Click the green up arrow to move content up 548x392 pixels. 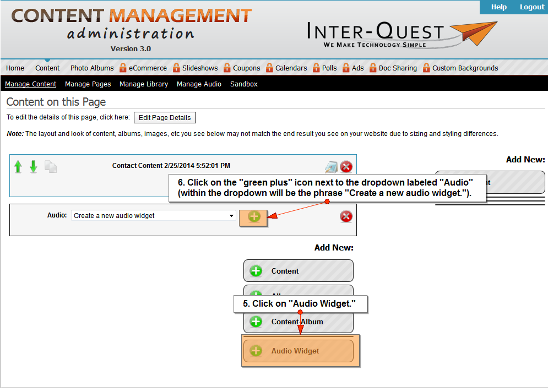18,167
